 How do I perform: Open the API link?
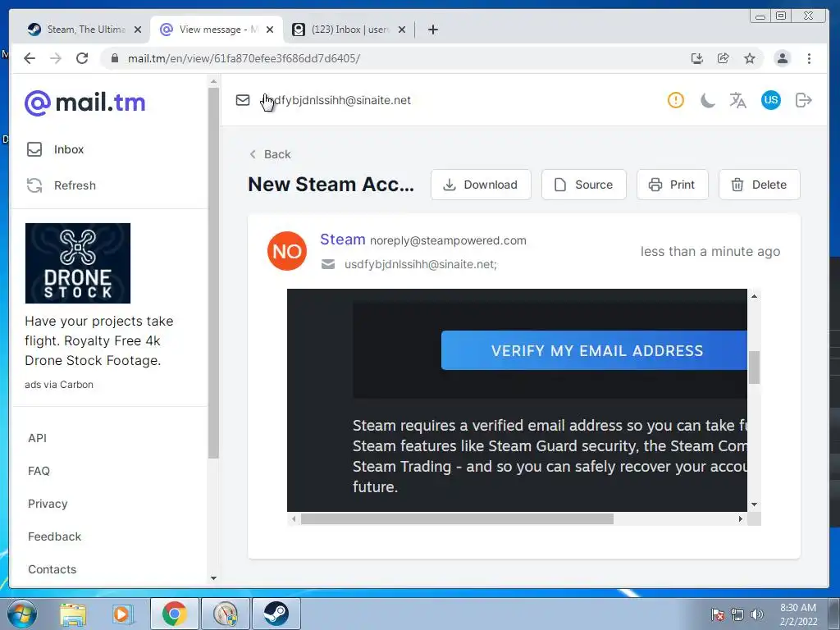tap(38, 438)
